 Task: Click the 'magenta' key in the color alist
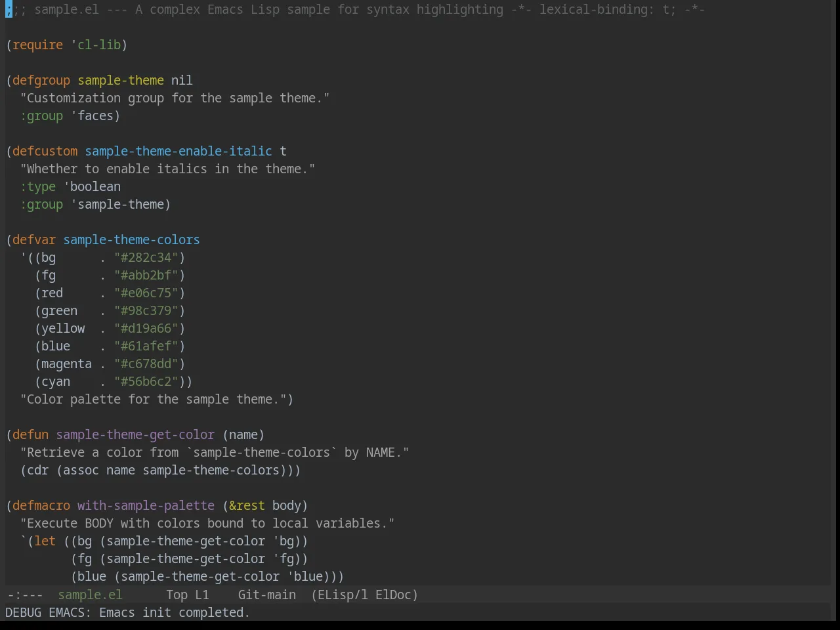(66, 364)
